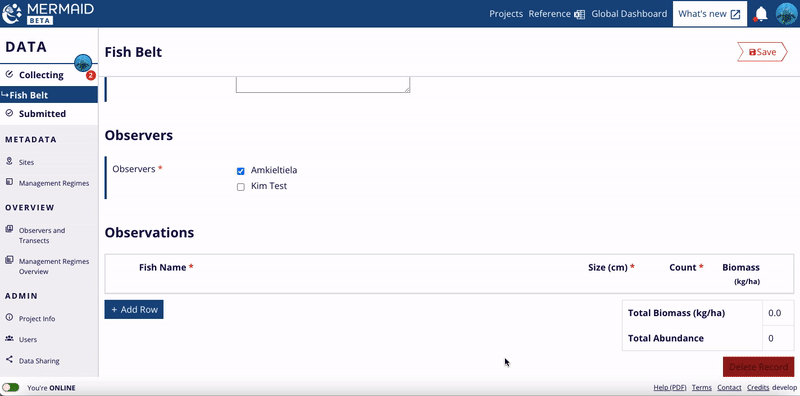Uncheck the Amkieltiela observer checkbox

241,171
